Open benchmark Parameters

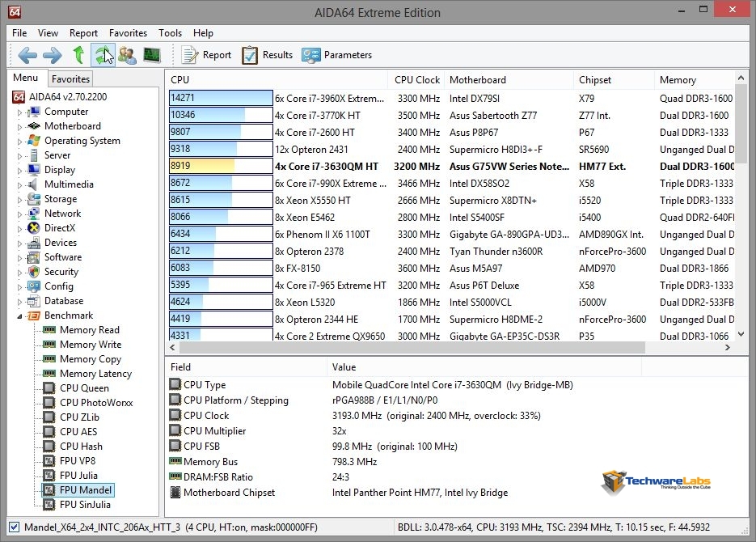tap(336, 55)
